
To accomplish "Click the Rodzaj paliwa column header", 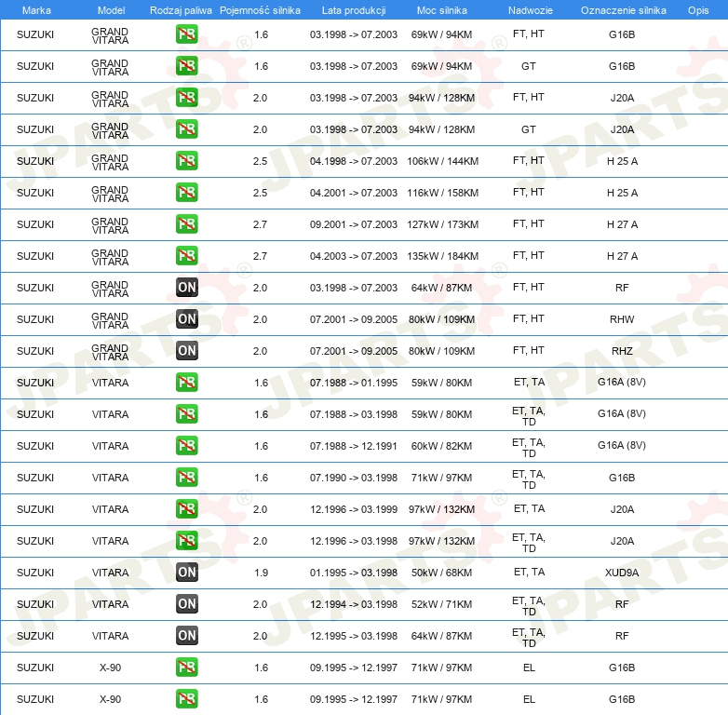I will (x=181, y=10).
